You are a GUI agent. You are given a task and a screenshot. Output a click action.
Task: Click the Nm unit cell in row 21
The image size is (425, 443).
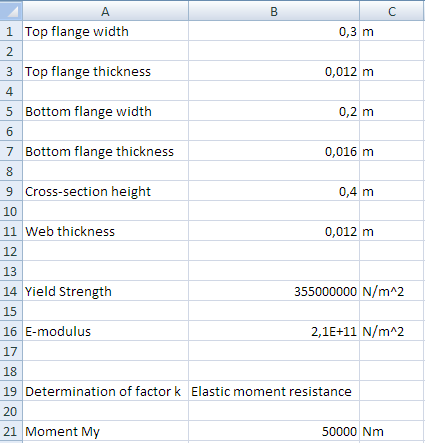click(x=392, y=431)
